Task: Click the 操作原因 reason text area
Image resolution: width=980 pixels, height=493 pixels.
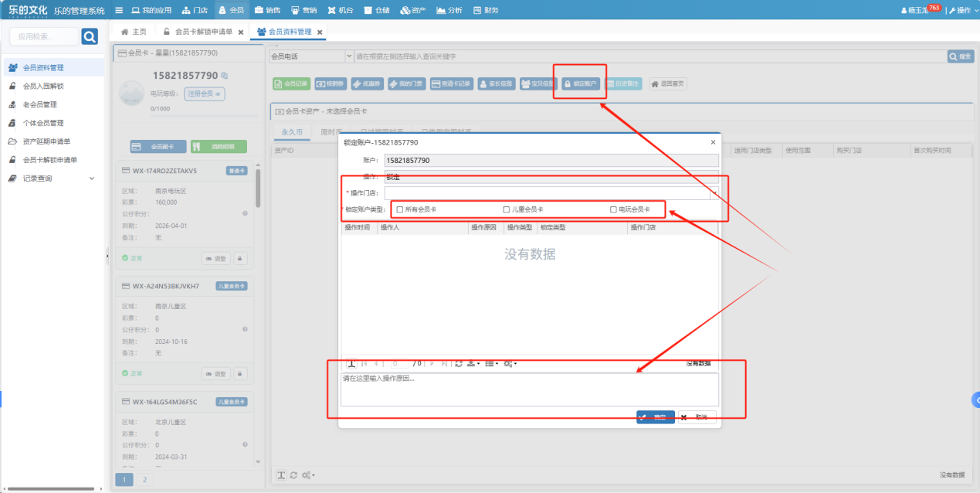Action: click(529, 389)
